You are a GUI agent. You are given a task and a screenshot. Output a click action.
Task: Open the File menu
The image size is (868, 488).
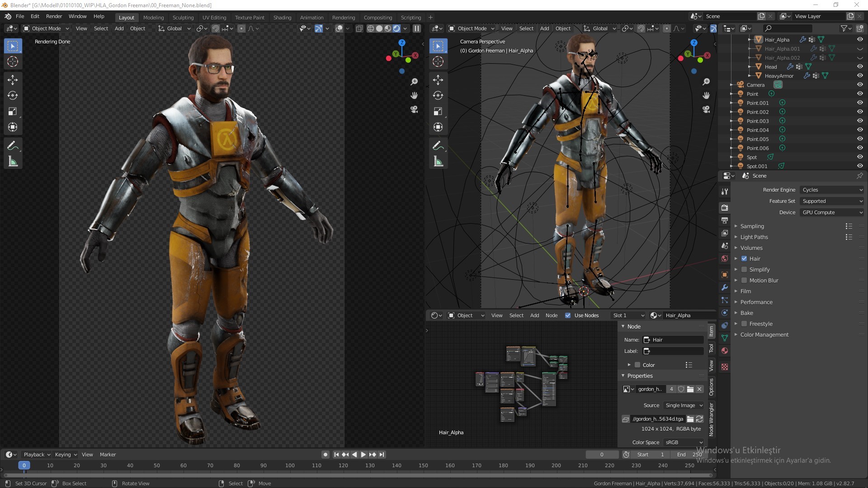coord(20,16)
